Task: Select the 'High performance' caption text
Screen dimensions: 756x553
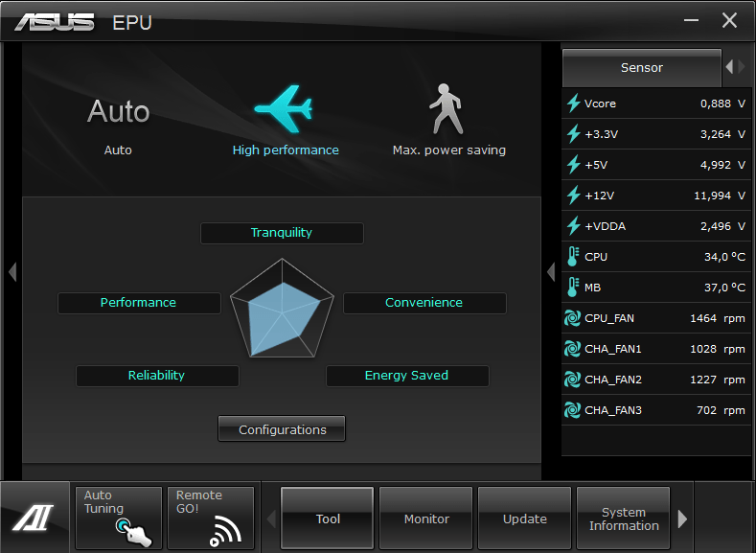Action: 286,150
